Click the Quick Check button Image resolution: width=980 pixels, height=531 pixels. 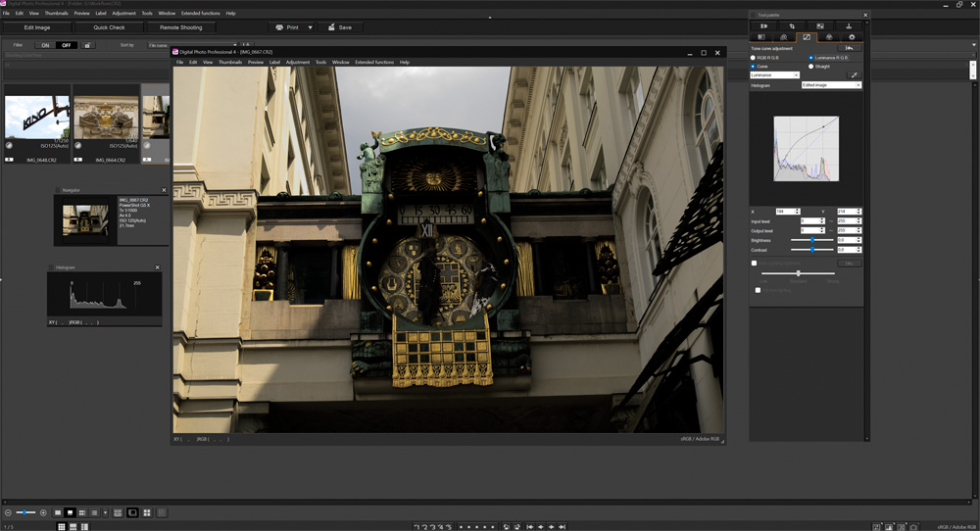[x=110, y=27]
